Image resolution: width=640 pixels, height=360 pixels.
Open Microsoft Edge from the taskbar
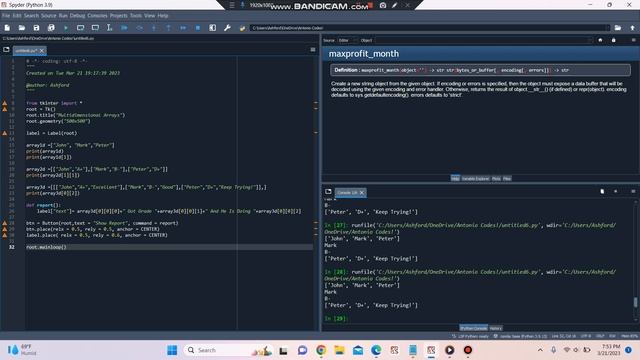376,350
